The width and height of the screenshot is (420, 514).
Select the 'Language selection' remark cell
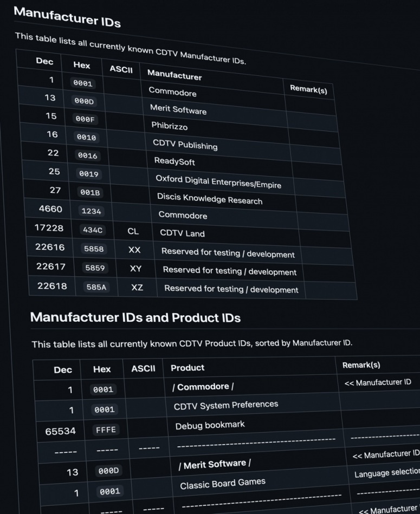[x=387, y=472]
